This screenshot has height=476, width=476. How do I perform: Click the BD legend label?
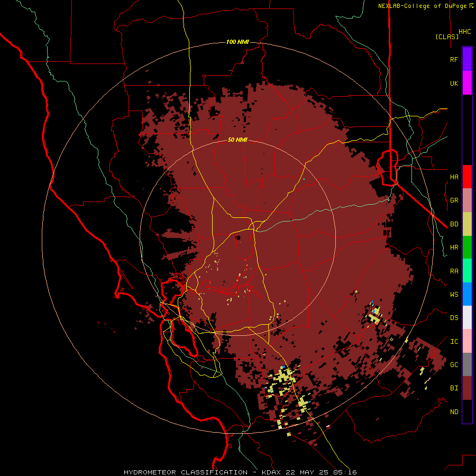point(454,224)
